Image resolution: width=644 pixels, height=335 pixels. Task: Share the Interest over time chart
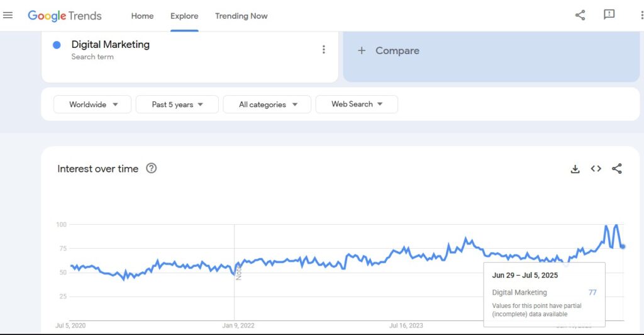(617, 169)
